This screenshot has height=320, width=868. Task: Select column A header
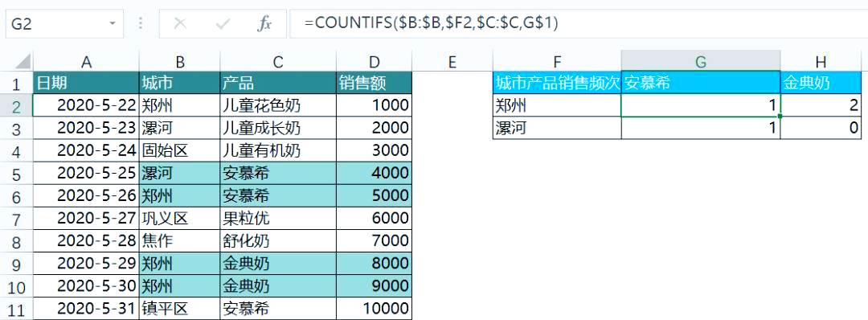coord(86,62)
